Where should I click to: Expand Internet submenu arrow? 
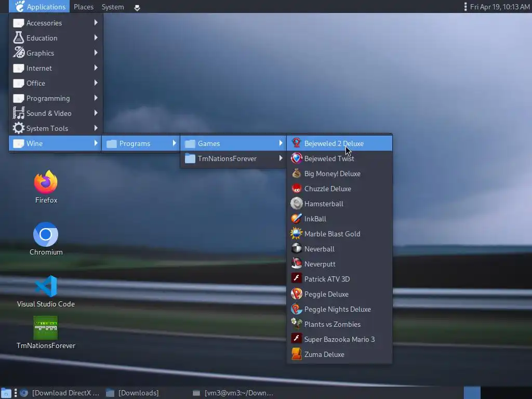[x=96, y=68]
